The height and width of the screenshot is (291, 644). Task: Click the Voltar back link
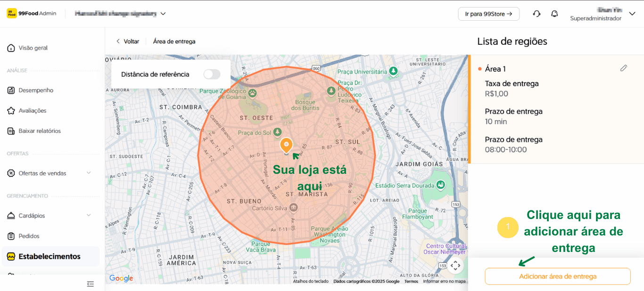tap(128, 41)
